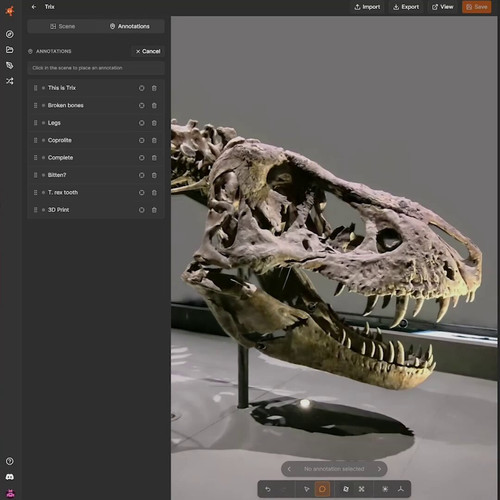
Task: Focus camera on Broken bones annotation
Action: coord(142,105)
